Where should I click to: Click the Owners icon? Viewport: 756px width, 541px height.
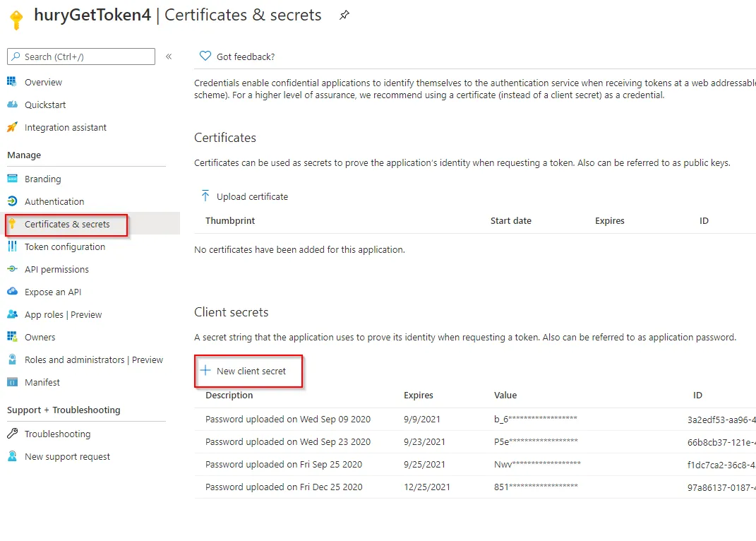tap(12, 336)
